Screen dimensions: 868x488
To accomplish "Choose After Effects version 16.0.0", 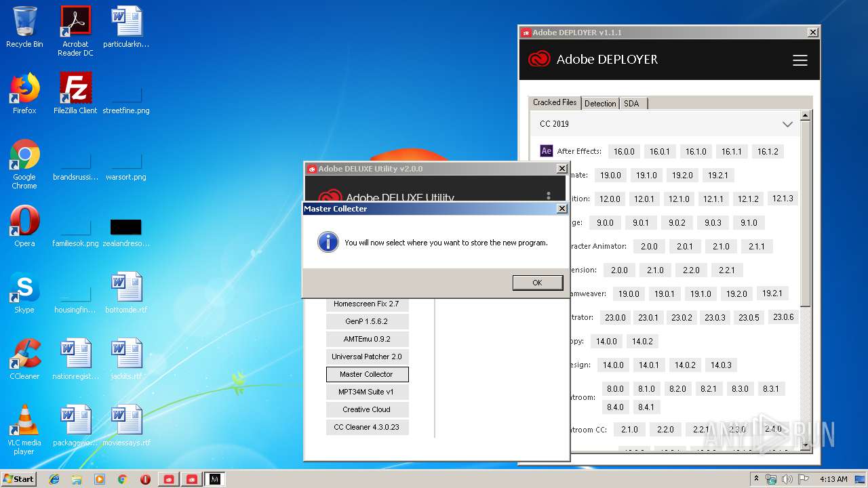I will coord(624,151).
